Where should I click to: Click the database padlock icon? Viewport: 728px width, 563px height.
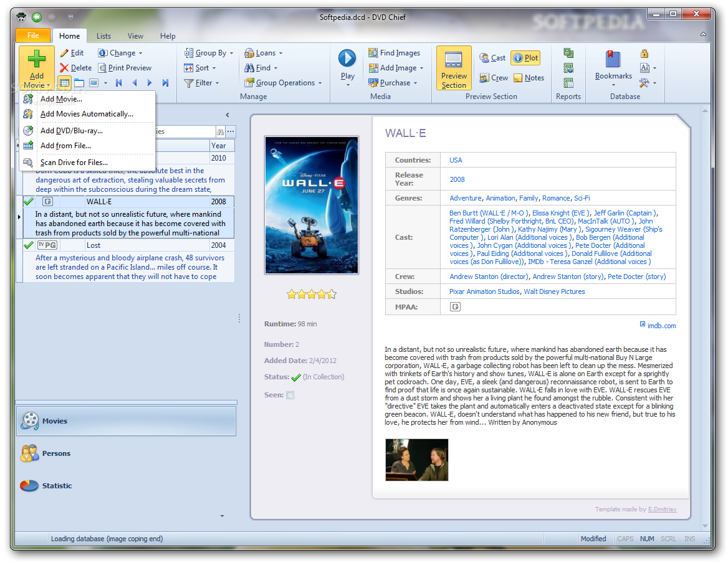[644, 54]
